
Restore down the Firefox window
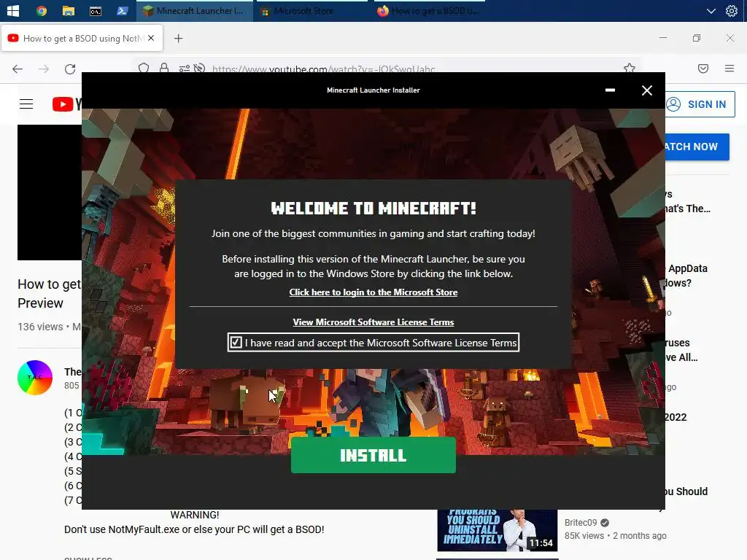coord(697,38)
